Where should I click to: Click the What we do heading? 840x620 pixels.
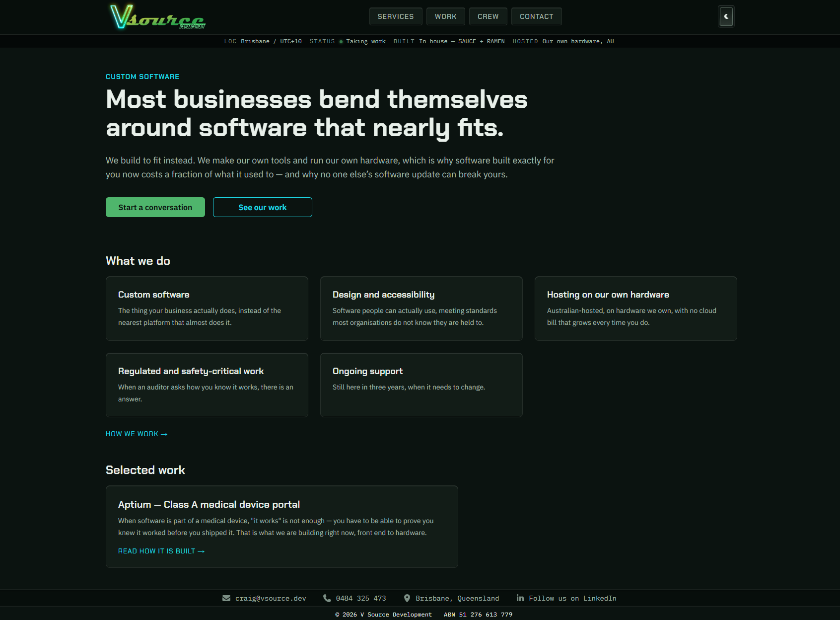click(138, 261)
